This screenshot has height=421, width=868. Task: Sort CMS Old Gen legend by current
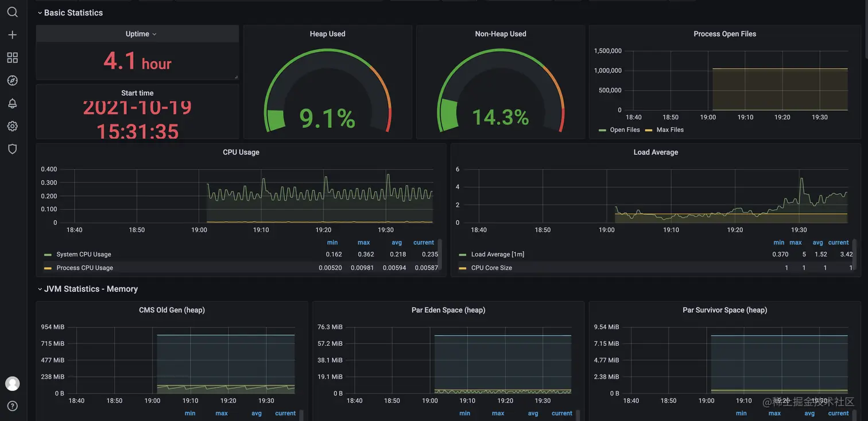pyautogui.click(x=285, y=414)
